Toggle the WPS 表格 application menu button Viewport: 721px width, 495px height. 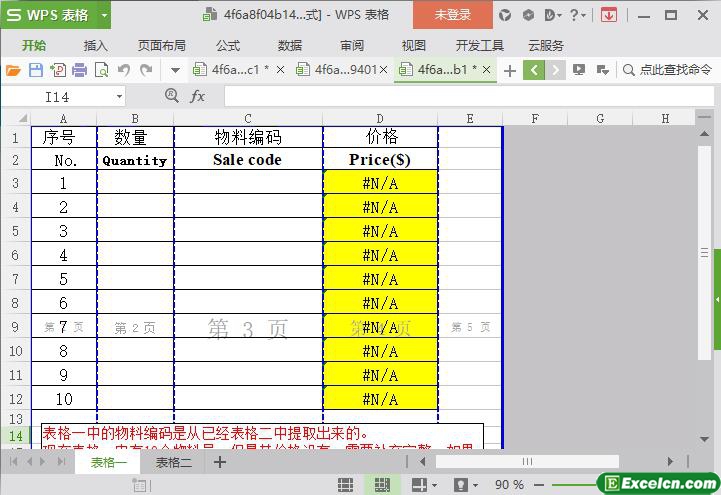pos(56,15)
